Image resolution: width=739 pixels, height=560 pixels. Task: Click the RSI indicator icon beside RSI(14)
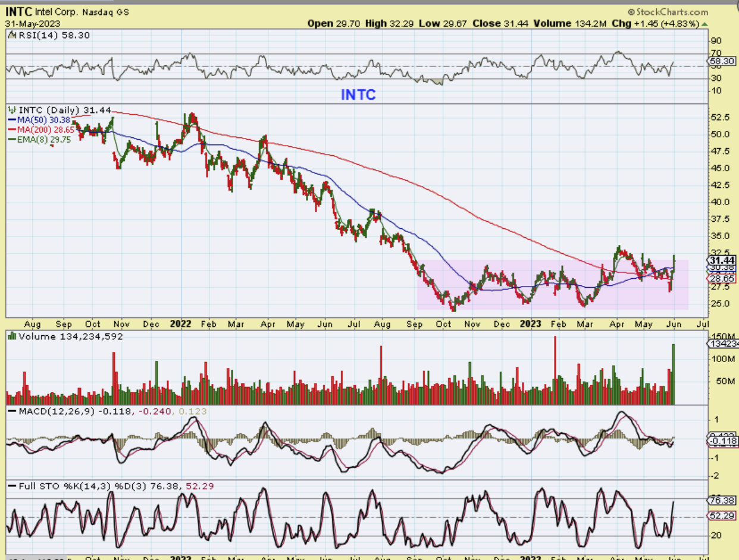pos(11,36)
